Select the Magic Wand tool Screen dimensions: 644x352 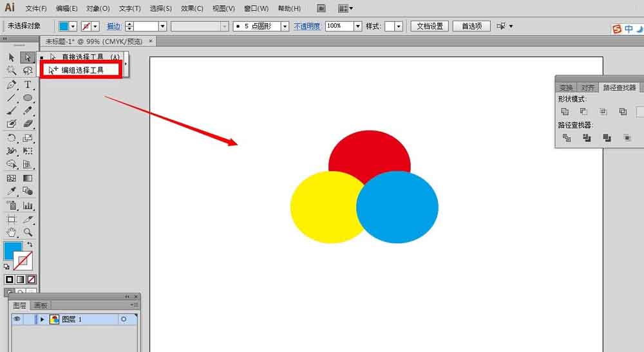12,71
